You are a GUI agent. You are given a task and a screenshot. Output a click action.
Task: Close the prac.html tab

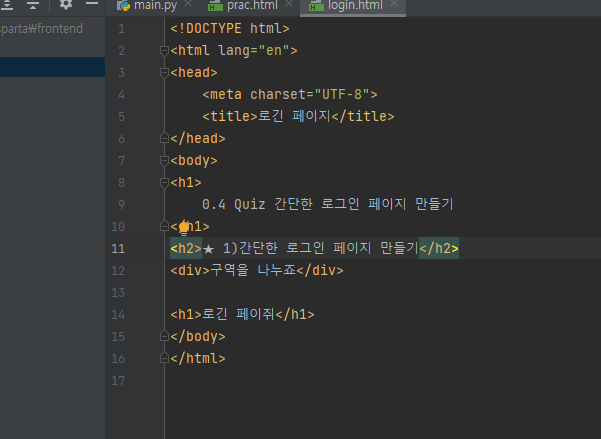point(289,4)
